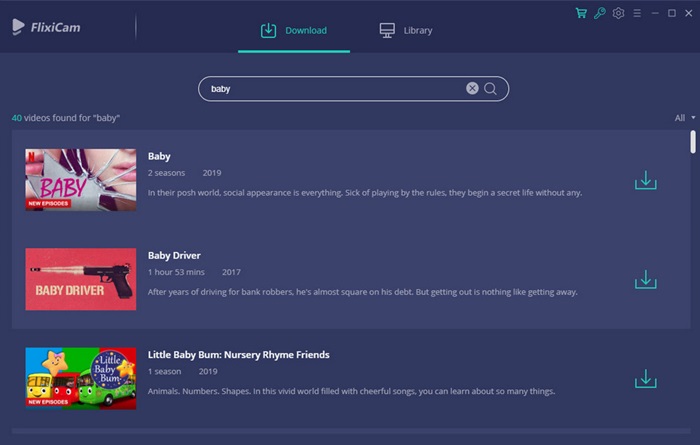Viewport: 700px width, 445px height.
Task: Click the 2 seasons label
Action: (166, 173)
